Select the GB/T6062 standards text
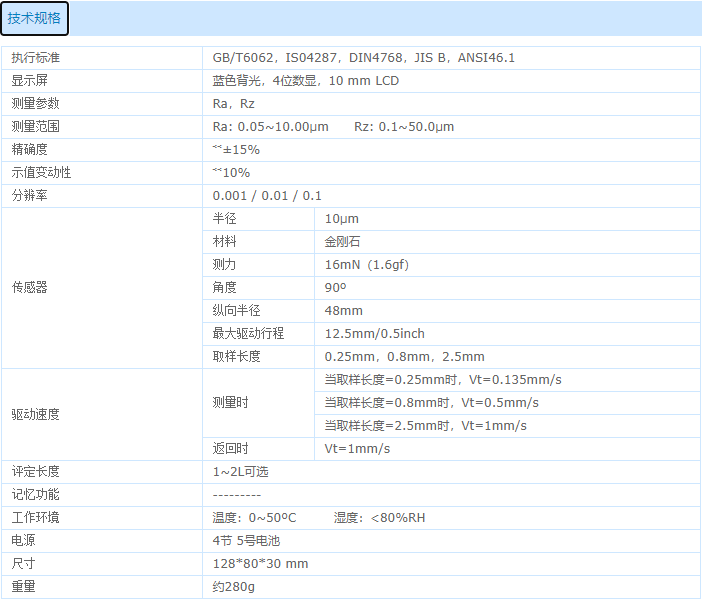Screen dimensions: 705x603 364,58
